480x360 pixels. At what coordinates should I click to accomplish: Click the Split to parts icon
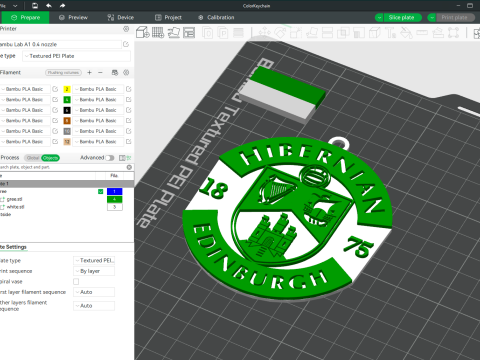coord(223,33)
